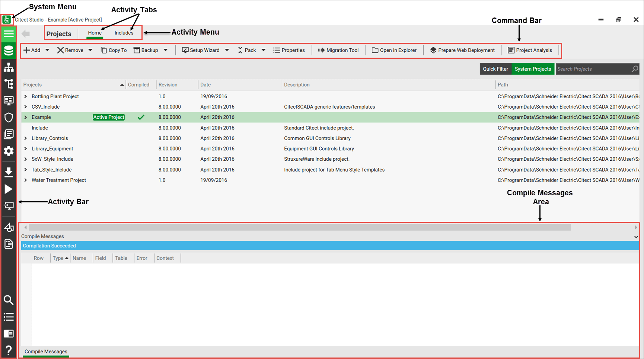Screen dimensions: 644x359
Task: Switch to the Home tab
Action: [x=95, y=33]
